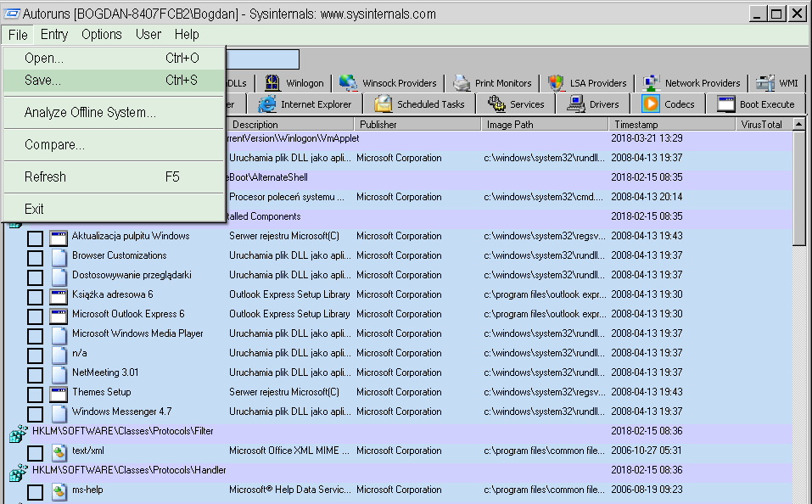Viewport: 812px width, 504px height.
Task: Toggle the Aktualizacja pulpitu Windows checkbox
Action: point(35,238)
